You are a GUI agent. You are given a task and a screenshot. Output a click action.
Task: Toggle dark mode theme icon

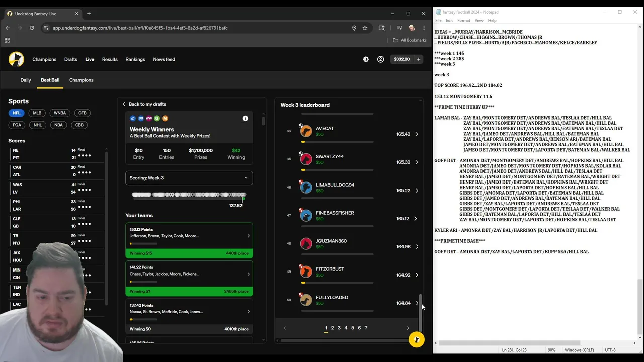[x=366, y=59]
